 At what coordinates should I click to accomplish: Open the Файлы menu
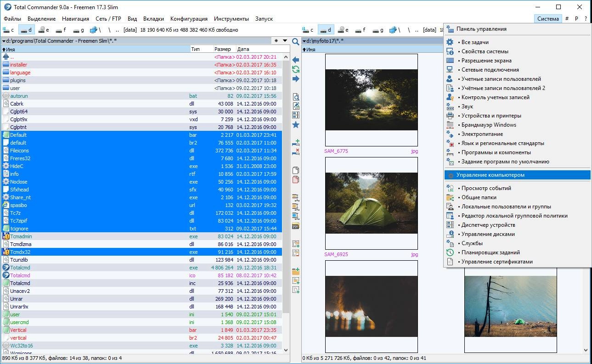tap(12, 19)
